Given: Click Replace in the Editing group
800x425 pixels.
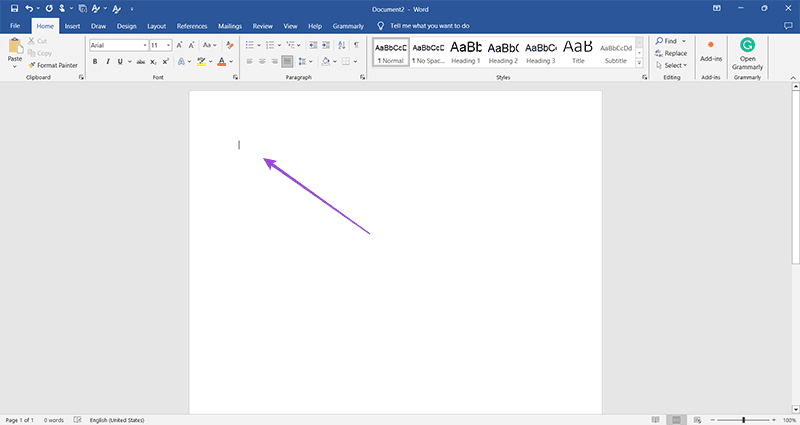Looking at the screenshot, I should coord(671,53).
